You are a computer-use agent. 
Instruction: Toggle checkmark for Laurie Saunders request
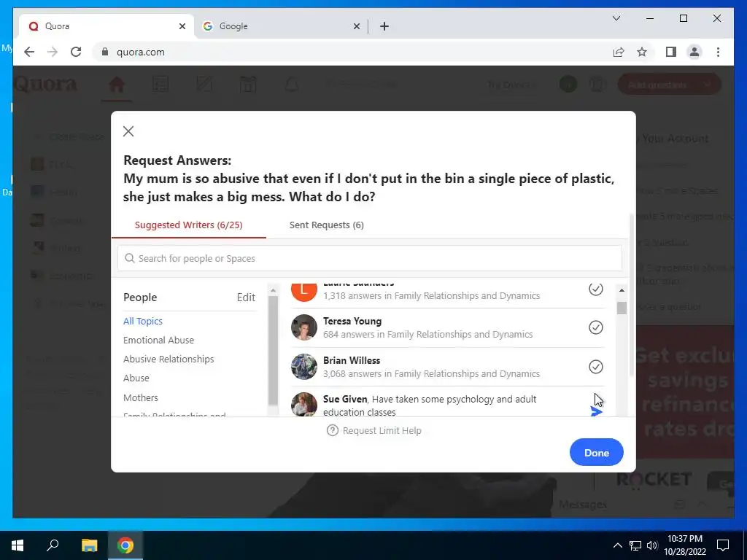pyautogui.click(x=595, y=289)
